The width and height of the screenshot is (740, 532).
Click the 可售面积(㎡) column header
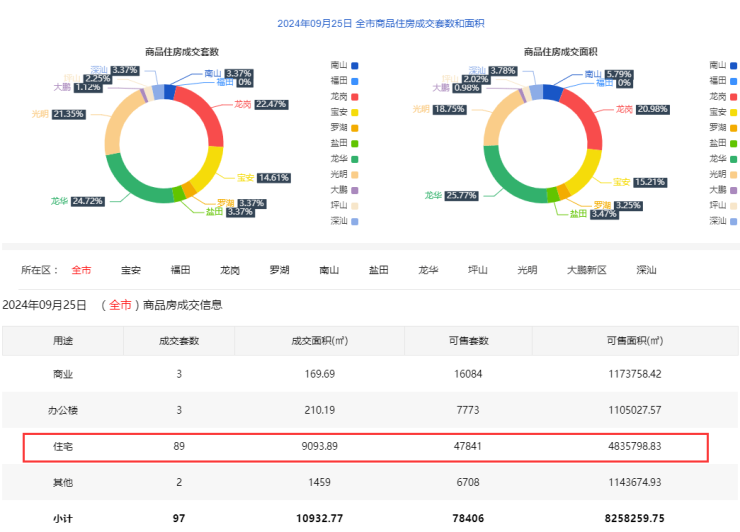click(634, 341)
